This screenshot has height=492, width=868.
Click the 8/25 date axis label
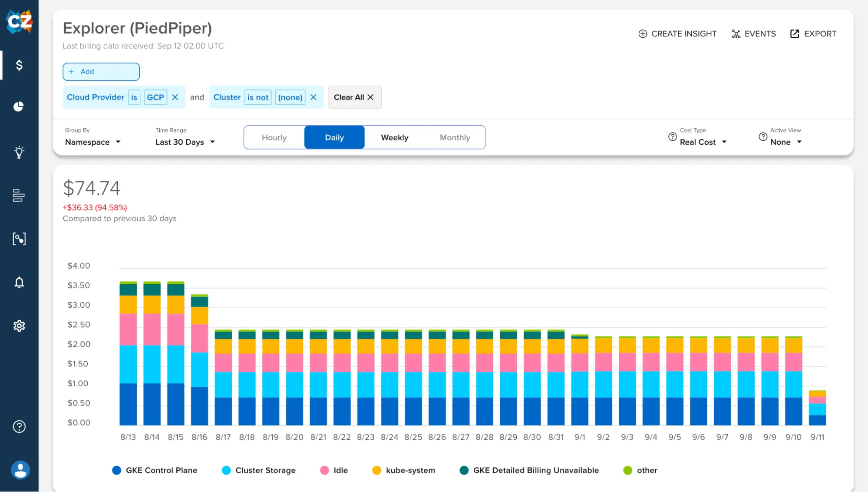point(413,437)
